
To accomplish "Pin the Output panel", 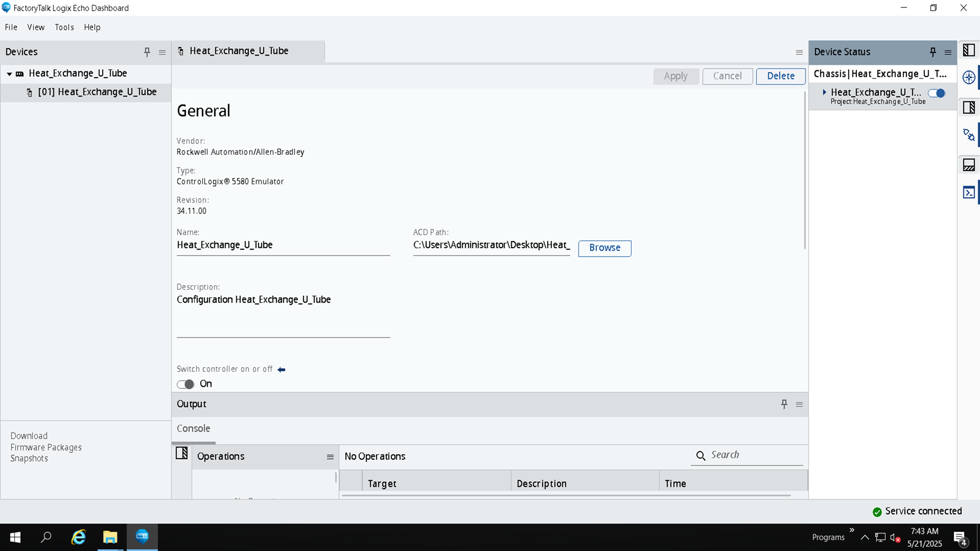I will tap(784, 404).
